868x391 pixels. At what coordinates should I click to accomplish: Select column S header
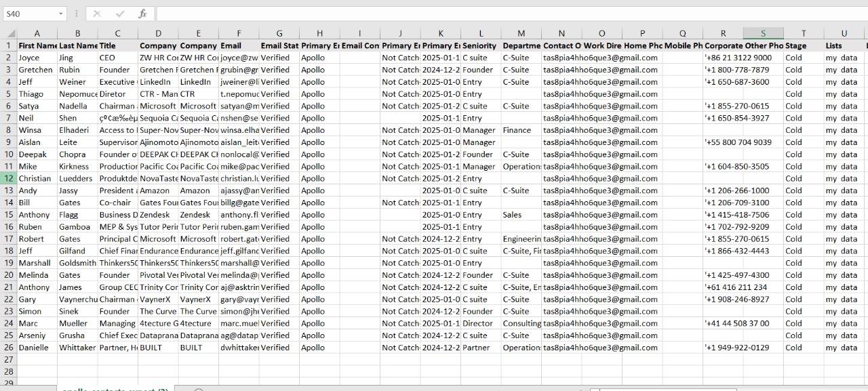(763, 33)
